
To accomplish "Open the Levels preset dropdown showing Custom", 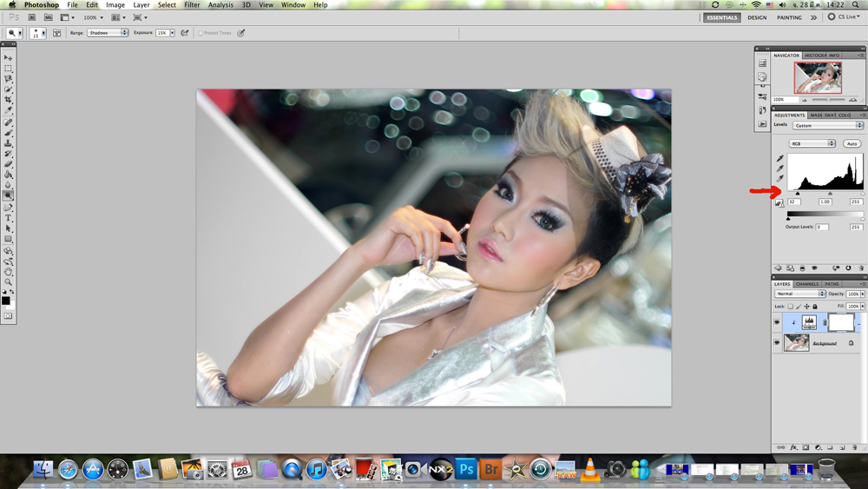I will [x=828, y=125].
